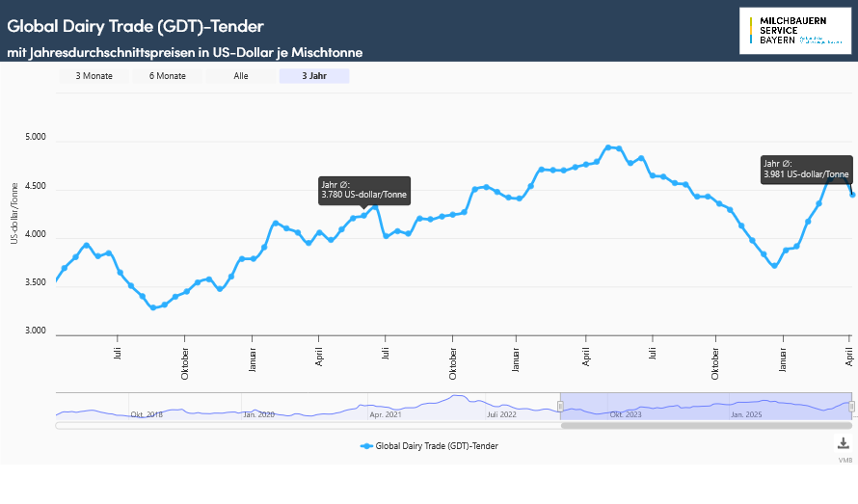Choose the 3 Jahr time range

pyautogui.click(x=313, y=76)
